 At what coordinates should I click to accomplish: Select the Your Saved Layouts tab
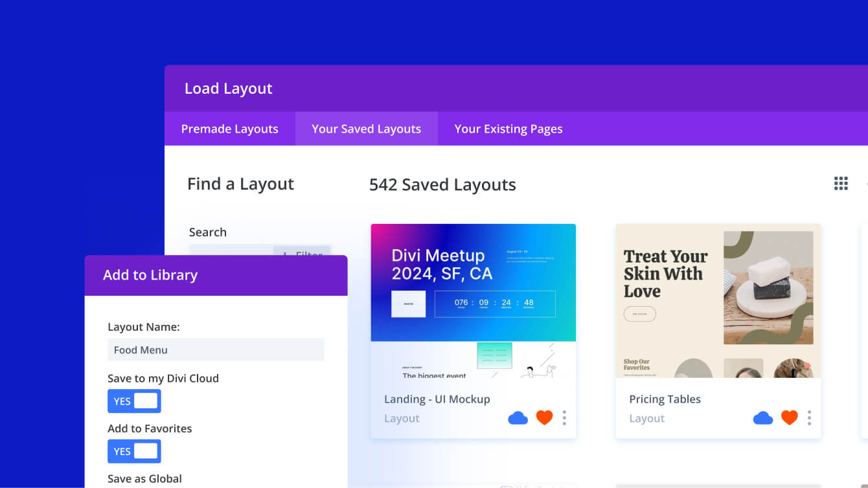click(x=366, y=128)
